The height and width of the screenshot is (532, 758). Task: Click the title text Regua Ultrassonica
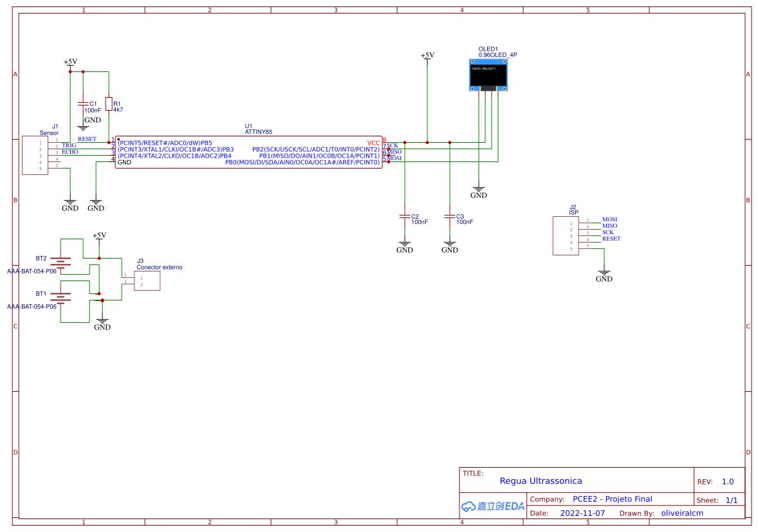[x=542, y=481]
